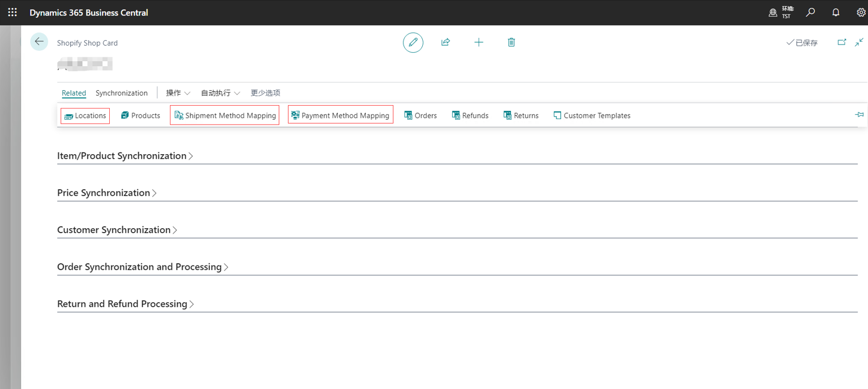Viewport: 868px width, 389px height.
Task: Open Locations
Action: [x=85, y=116]
